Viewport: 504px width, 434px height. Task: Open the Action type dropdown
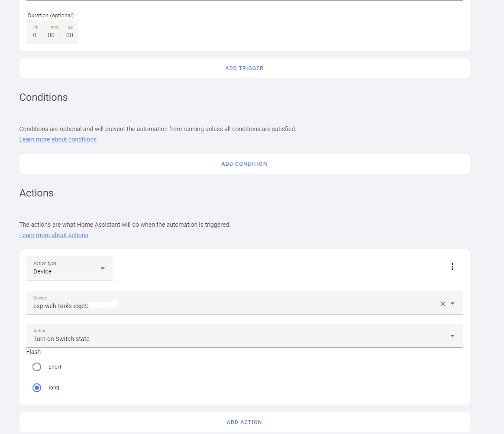pyautogui.click(x=69, y=268)
